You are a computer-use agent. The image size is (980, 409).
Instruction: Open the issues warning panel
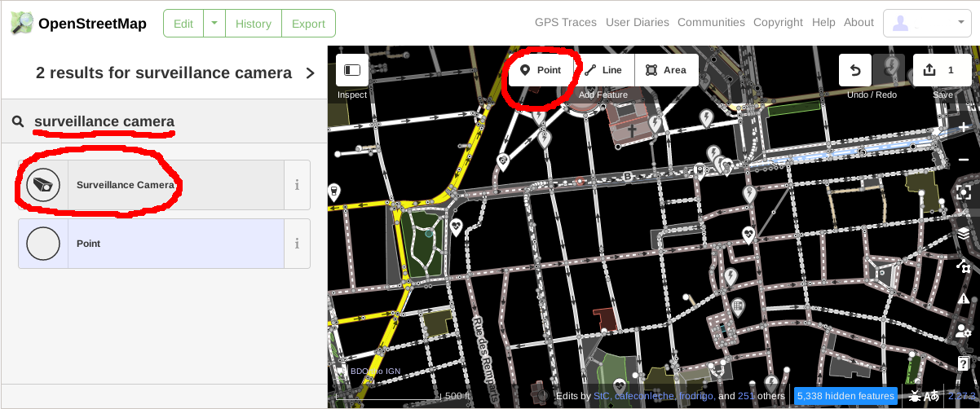[x=964, y=299]
